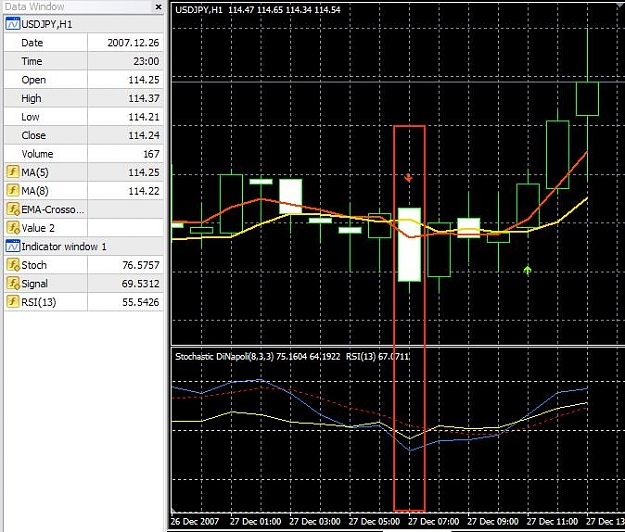The width and height of the screenshot is (625, 532).
Task: Click the tall green candle near 27 Dec 11:00
Action: pos(557,155)
